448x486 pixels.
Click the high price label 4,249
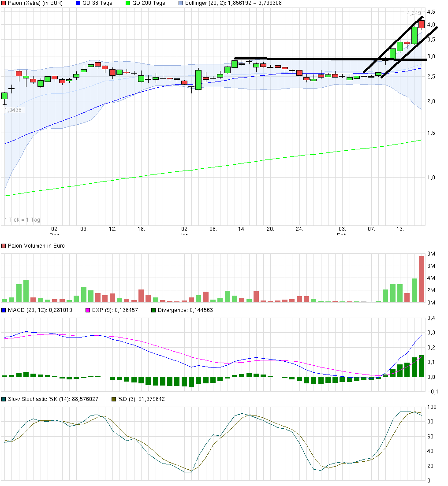(414, 13)
